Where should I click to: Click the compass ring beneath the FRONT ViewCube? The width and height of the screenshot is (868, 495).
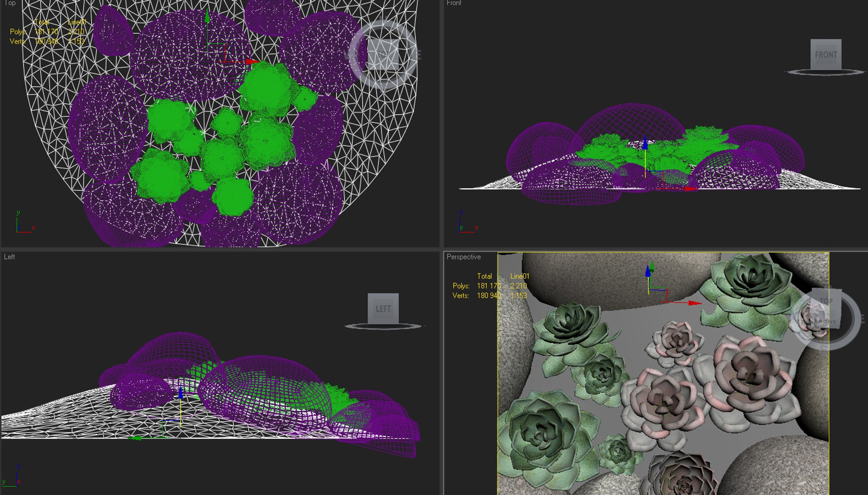(826, 72)
